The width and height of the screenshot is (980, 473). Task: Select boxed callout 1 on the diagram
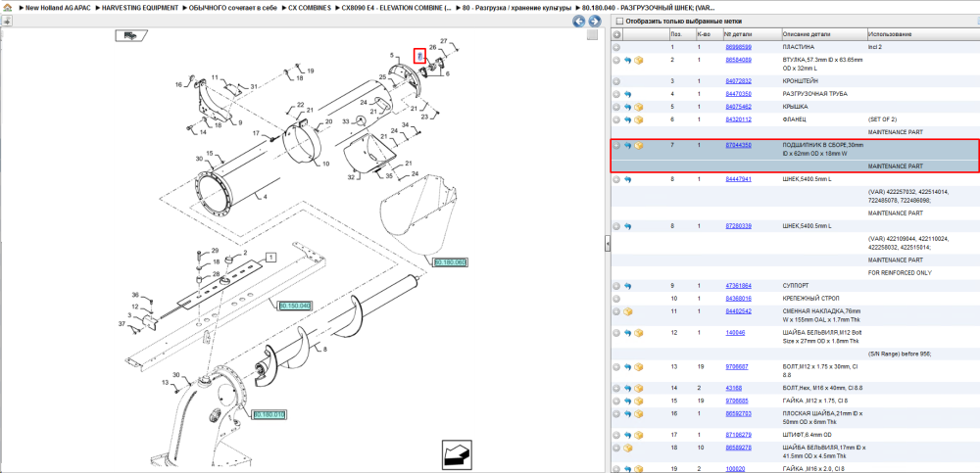click(x=270, y=257)
